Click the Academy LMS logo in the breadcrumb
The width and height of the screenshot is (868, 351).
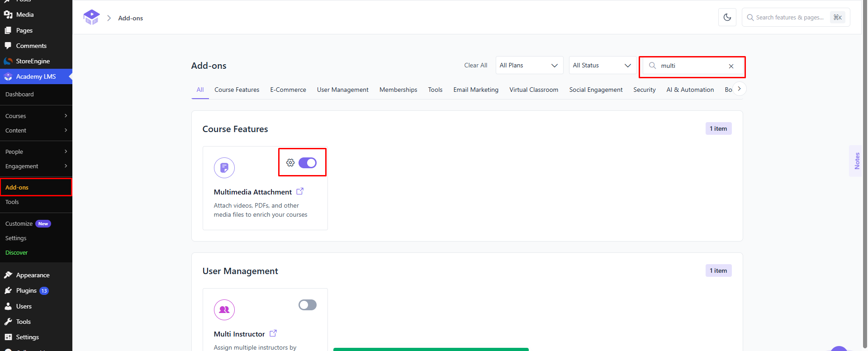(91, 18)
